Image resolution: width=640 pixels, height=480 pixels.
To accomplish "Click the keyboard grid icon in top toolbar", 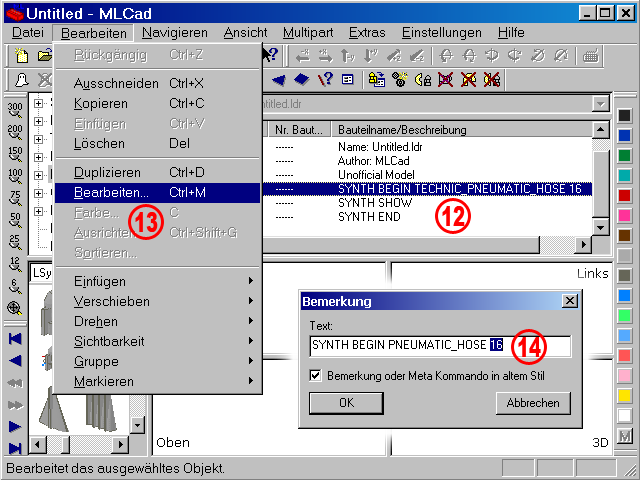I will tap(590, 56).
